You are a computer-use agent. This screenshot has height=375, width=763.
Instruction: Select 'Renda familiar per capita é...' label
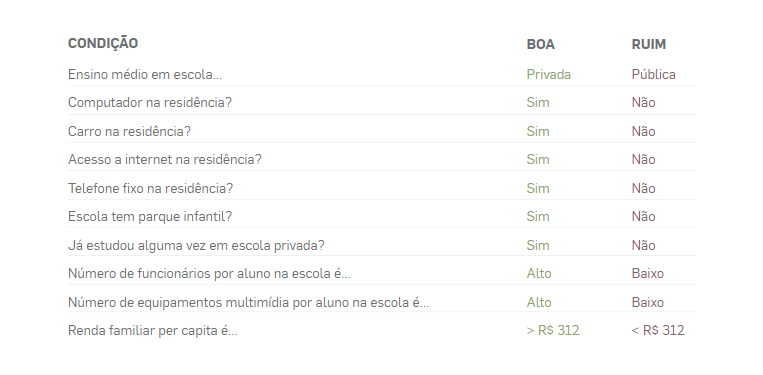(153, 331)
